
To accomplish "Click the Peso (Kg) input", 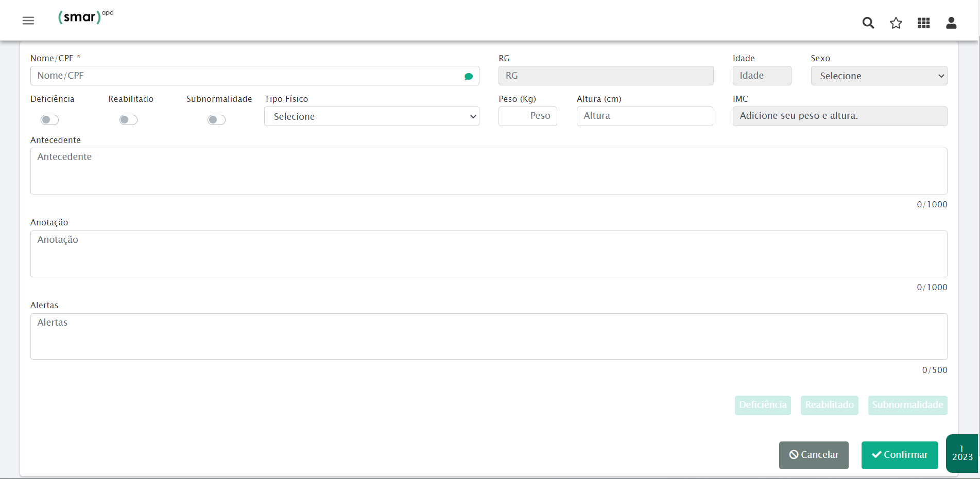I will coord(528,116).
